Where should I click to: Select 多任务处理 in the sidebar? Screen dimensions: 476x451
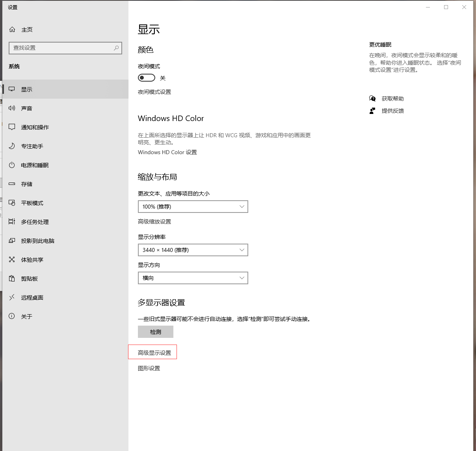[12, 222]
